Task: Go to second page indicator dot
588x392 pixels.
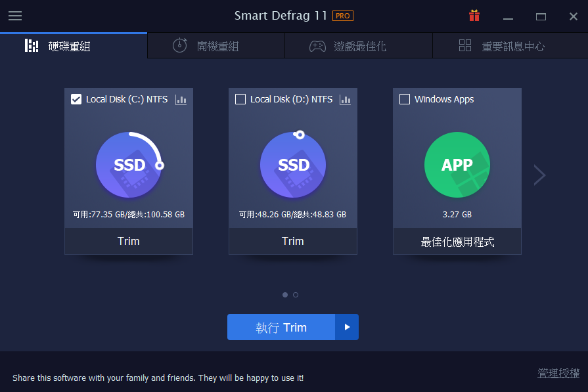Action: (296, 295)
